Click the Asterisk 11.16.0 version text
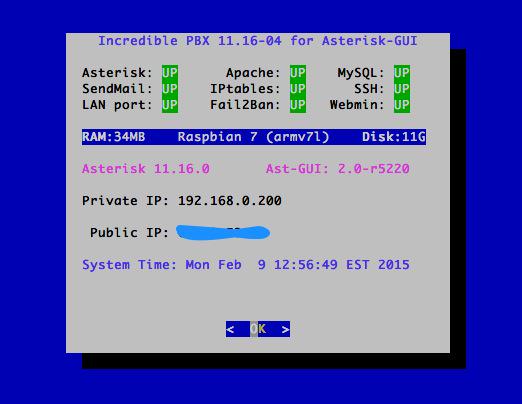 (x=146, y=169)
